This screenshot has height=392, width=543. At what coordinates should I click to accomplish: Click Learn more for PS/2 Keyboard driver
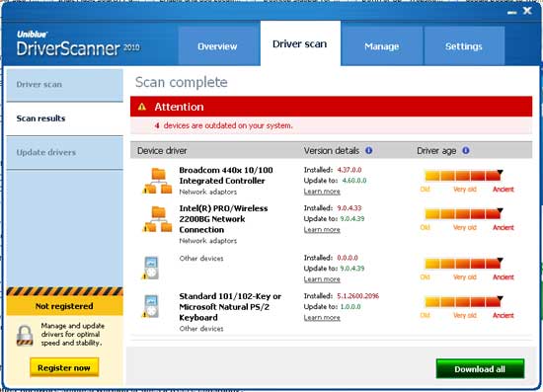tap(322, 317)
